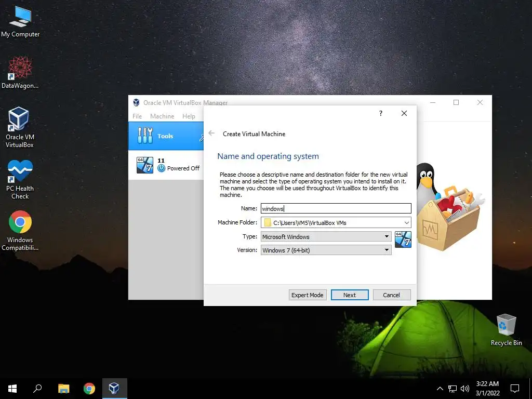The width and height of the screenshot is (532, 399).
Task: Click the Windows Start button
Action: pyautogui.click(x=12, y=389)
